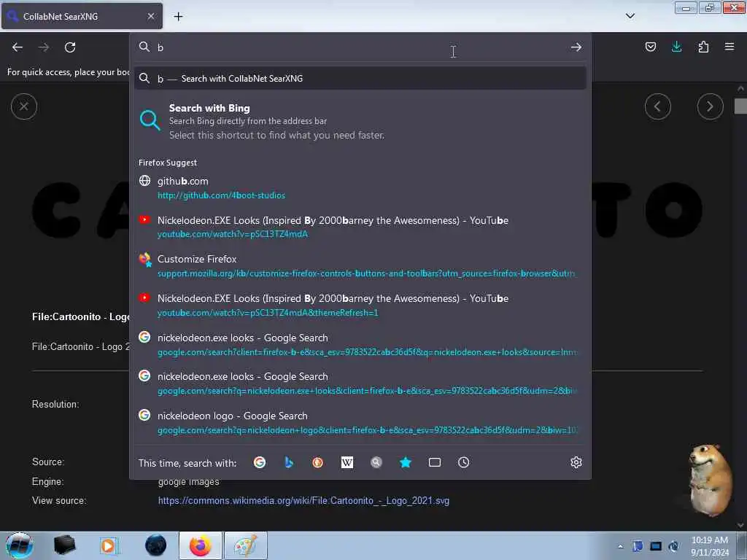Go back using the browser back arrow

tap(18, 47)
